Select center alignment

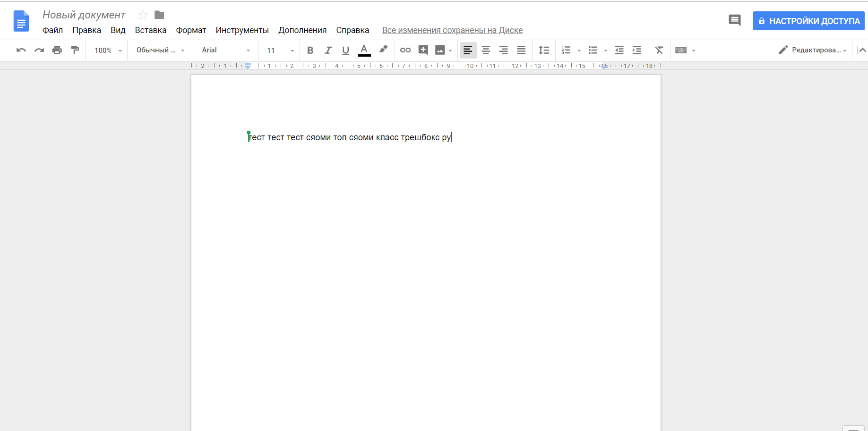click(x=486, y=50)
